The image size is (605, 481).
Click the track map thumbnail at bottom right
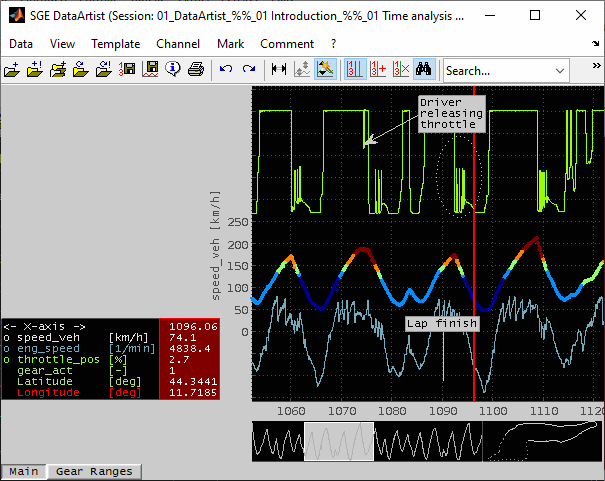543,441
